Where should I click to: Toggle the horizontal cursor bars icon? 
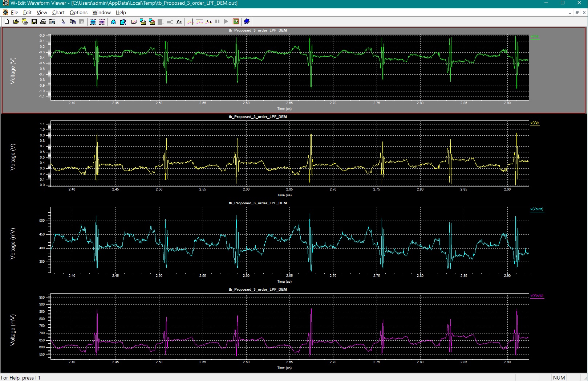[x=199, y=22]
